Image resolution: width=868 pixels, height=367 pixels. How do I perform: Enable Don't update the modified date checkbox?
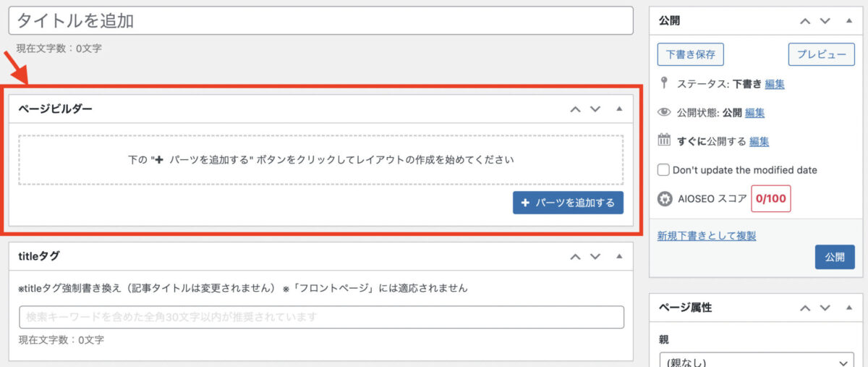pos(663,170)
